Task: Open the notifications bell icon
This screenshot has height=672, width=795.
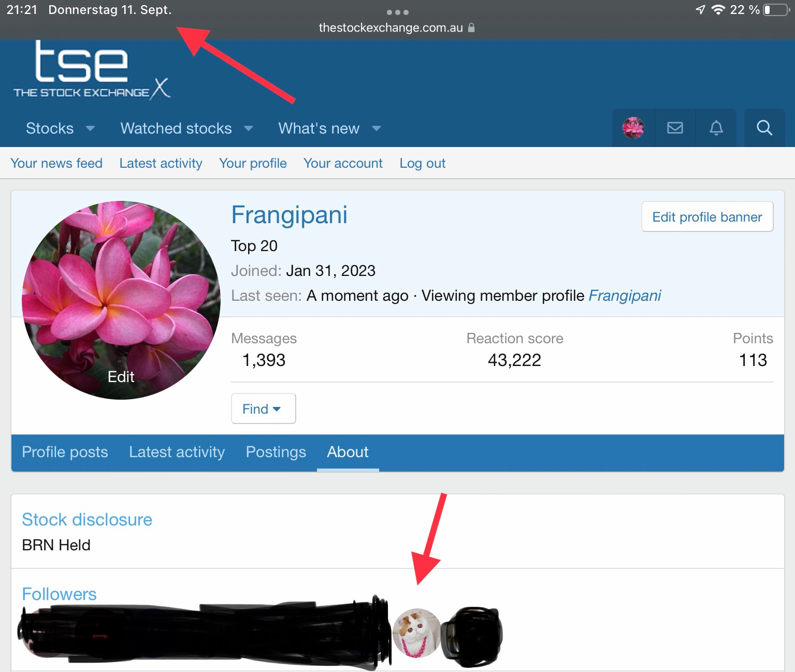Action: click(x=716, y=128)
